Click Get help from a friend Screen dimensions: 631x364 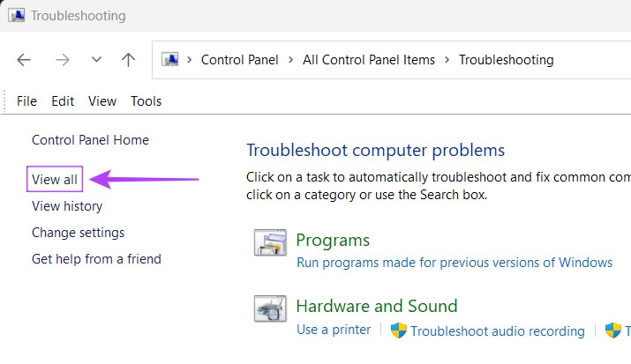96,259
